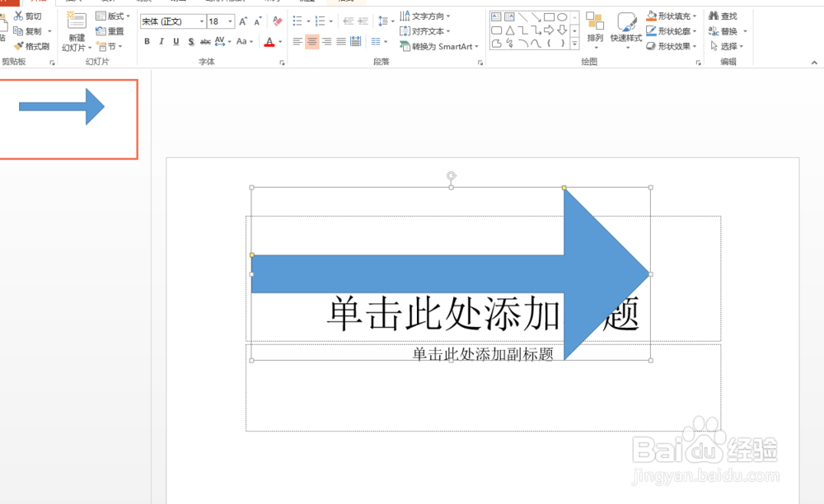Click the blue right arrow shape on slide
The height and width of the screenshot is (504, 824).
(x=451, y=274)
